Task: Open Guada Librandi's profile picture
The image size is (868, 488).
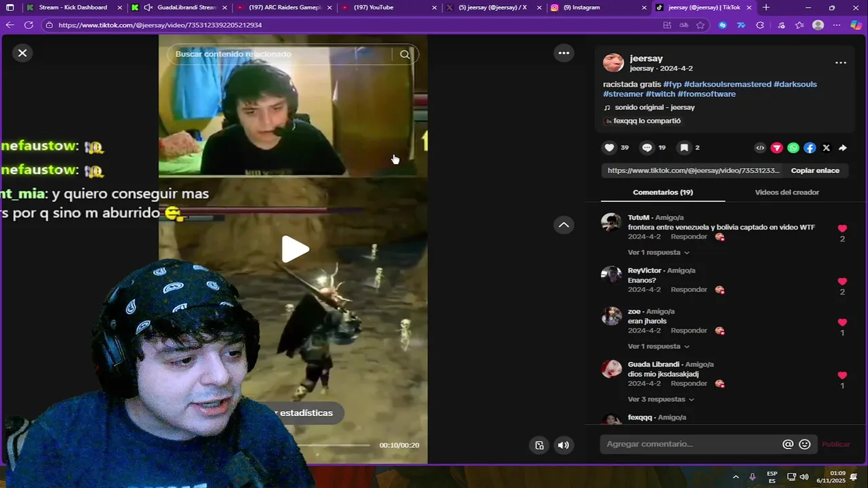Action: [611, 369]
